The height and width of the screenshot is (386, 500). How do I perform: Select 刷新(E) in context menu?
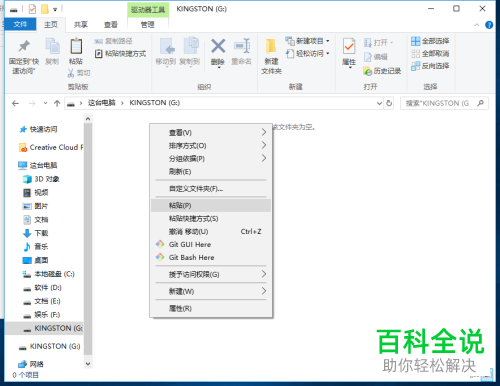[211, 172]
